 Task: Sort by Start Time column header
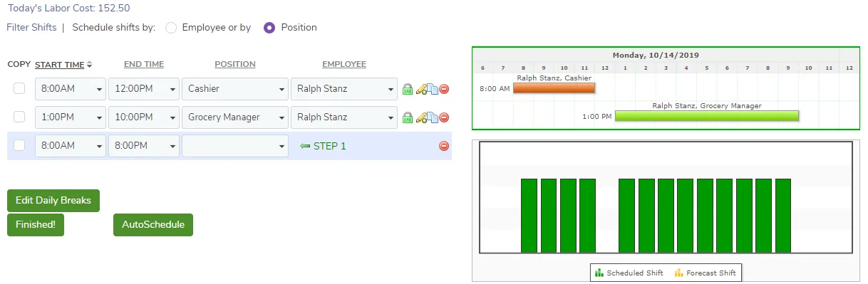click(60, 65)
